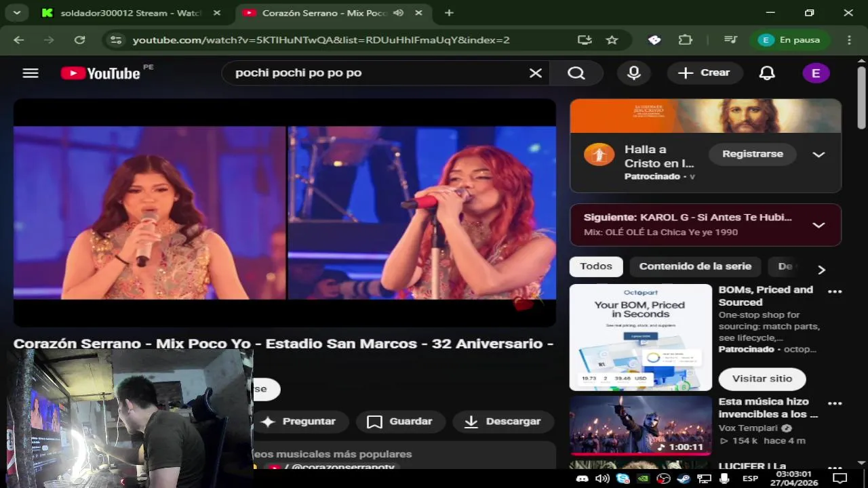Screen dimensions: 868x488
Task: Open Discord from system tray
Action: (582, 479)
